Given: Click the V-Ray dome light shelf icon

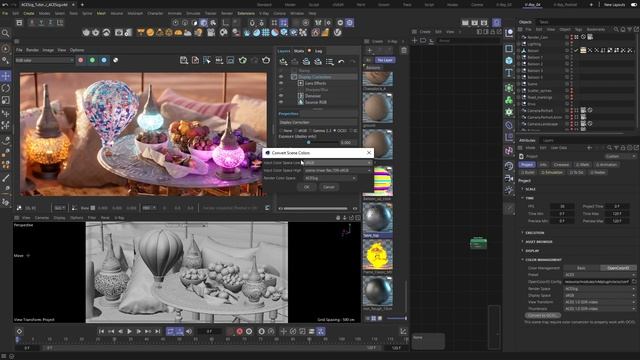Looking at the screenshot, I should (178, 32).
